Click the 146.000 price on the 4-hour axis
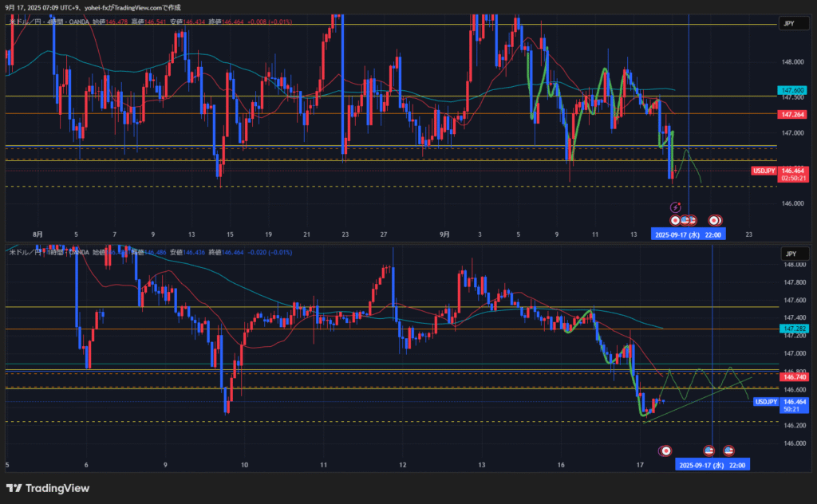This screenshot has width=817, height=504. (x=792, y=203)
